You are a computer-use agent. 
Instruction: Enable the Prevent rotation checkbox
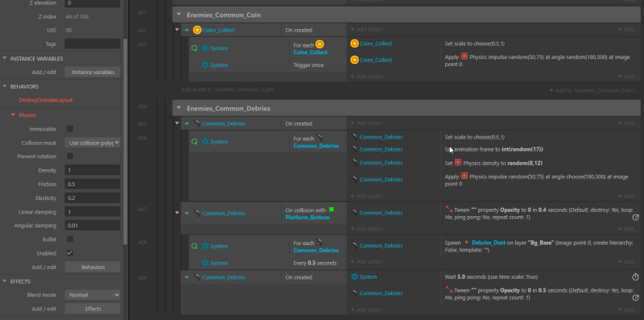70,156
